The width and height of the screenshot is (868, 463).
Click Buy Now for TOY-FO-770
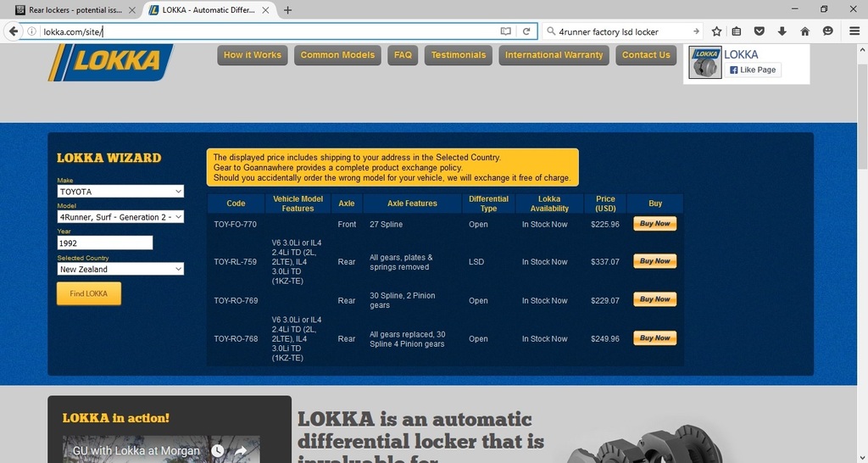[x=655, y=224]
